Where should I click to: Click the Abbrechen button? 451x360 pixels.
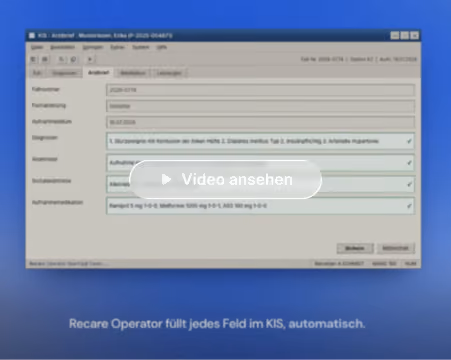coord(395,248)
